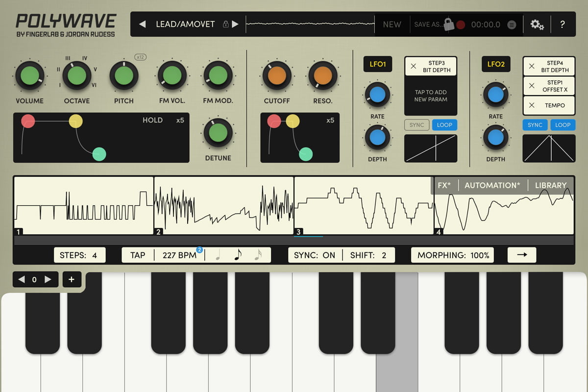Open the SHIFT: 2 selector
This screenshot has width=588, height=392.
(x=368, y=255)
